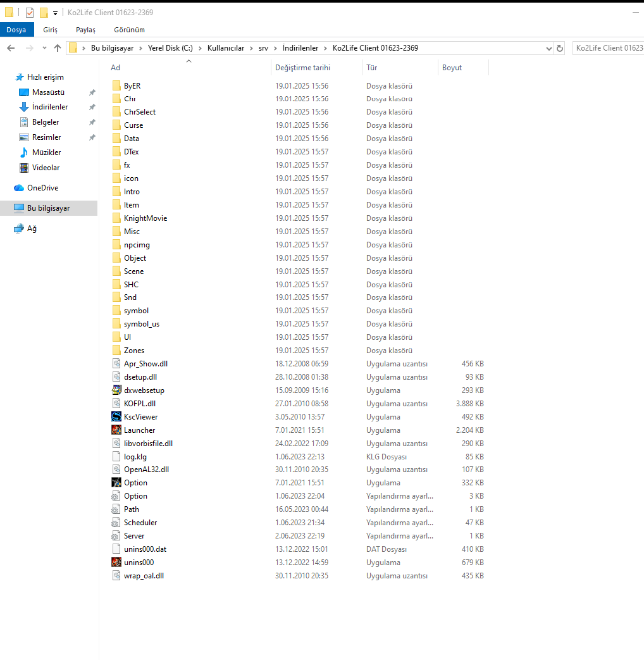Select the unins000 application icon
The height and width of the screenshot is (660, 644).
click(116, 562)
